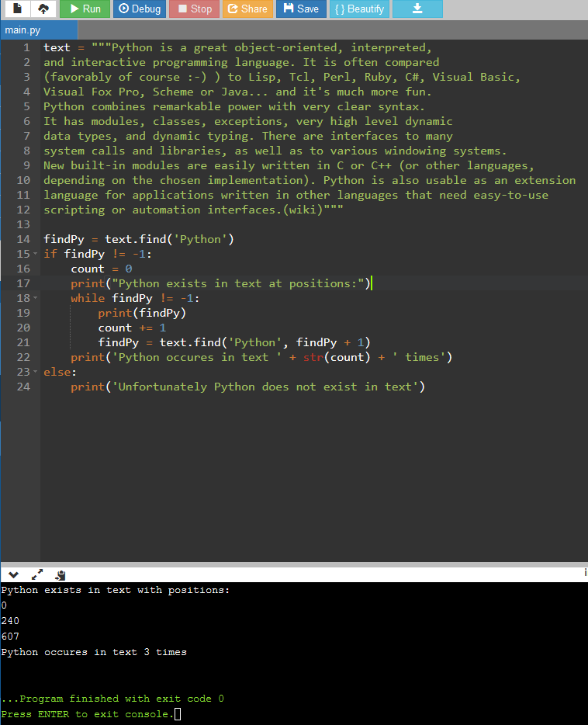
Task: Click the new file icon
Action: tap(17, 9)
